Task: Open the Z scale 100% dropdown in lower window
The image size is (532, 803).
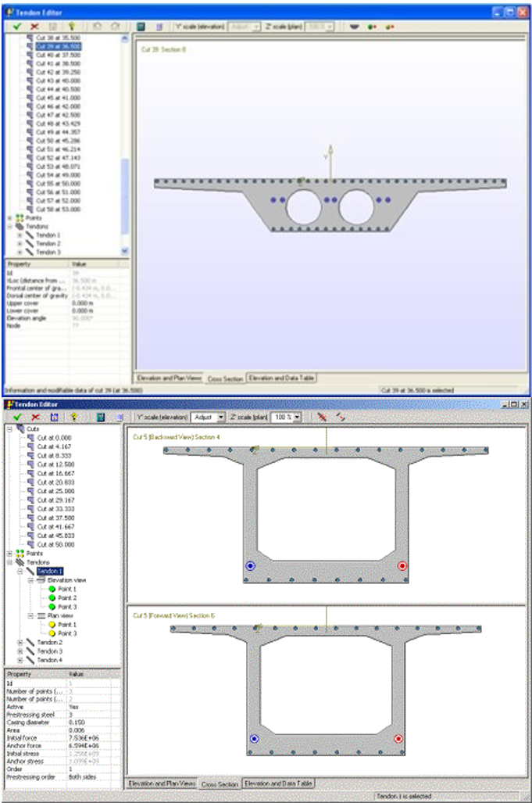Action: (296, 418)
